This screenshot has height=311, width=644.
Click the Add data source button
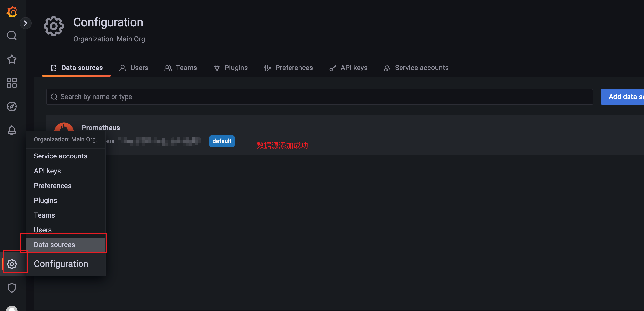pyautogui.click(x=622, y=97)
